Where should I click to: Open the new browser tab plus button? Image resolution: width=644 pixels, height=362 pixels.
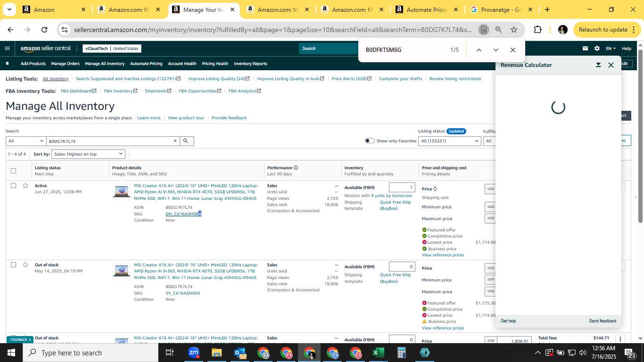point(547,9)
